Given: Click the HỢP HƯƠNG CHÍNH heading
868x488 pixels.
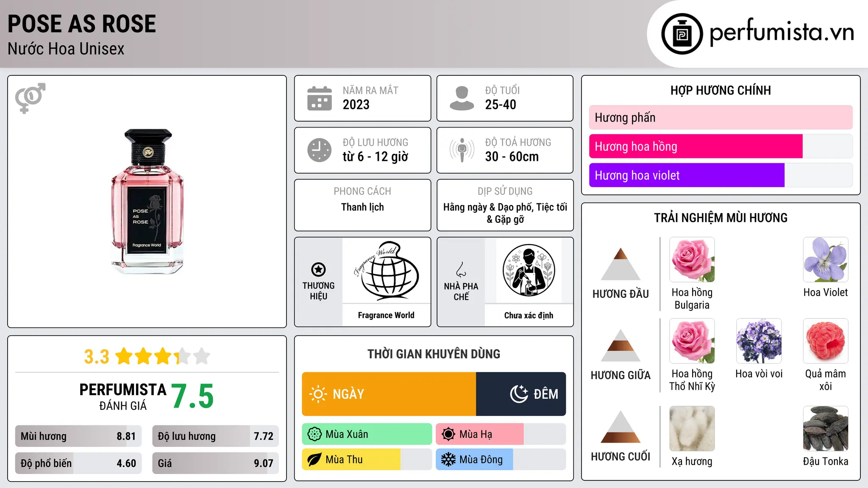Looking at the screenshot, I should click(x=721, y=90).
